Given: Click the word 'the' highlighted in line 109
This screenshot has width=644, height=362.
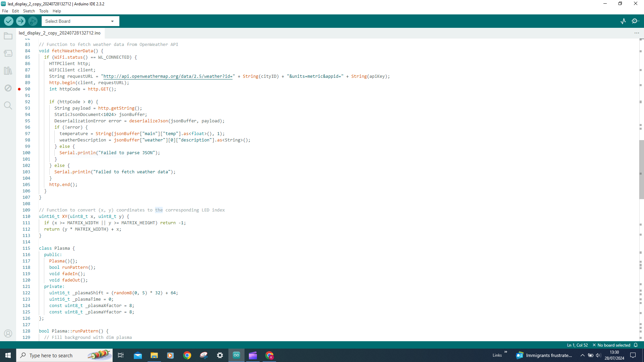Looking at the screenshot, I should [x=159, y=210].
